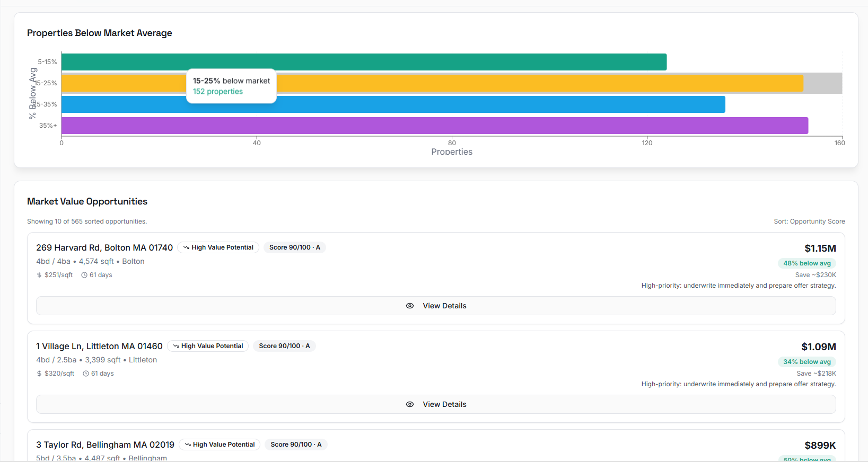Click Sort: Opportunity Score label
Screen dimensions: 868x462
809,221
